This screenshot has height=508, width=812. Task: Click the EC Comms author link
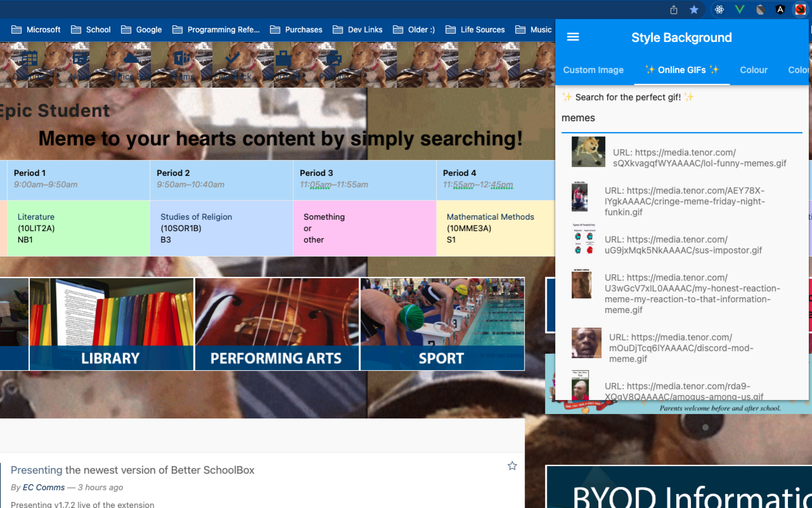[x=43, y=487]
